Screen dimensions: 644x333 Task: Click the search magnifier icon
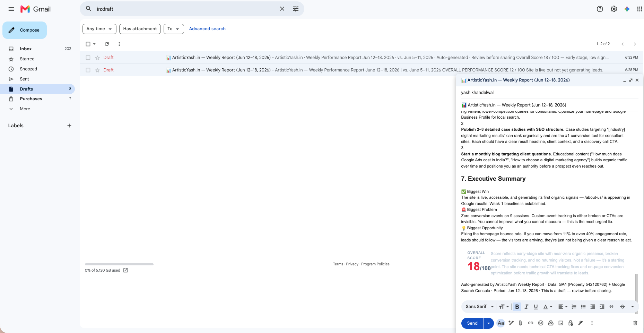(89, 9)
